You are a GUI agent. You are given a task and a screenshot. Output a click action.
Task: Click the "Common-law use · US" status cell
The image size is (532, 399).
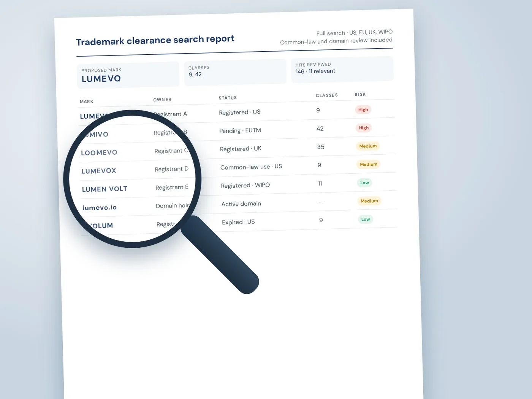(251, 167)
